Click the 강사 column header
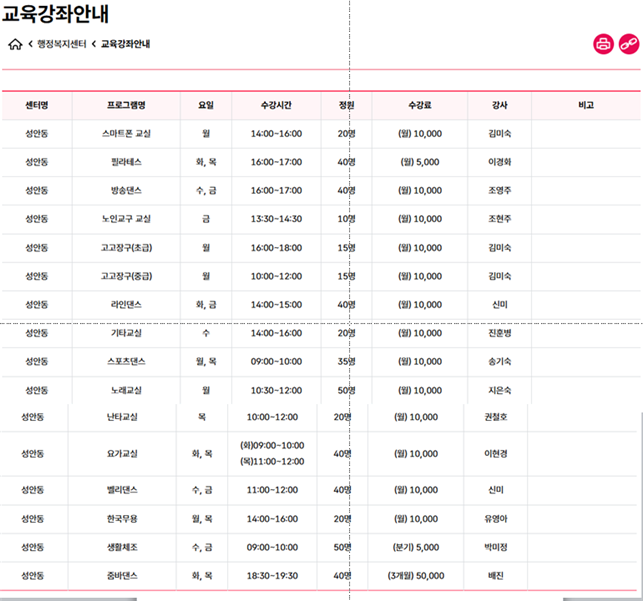 (x=499, y=105)
